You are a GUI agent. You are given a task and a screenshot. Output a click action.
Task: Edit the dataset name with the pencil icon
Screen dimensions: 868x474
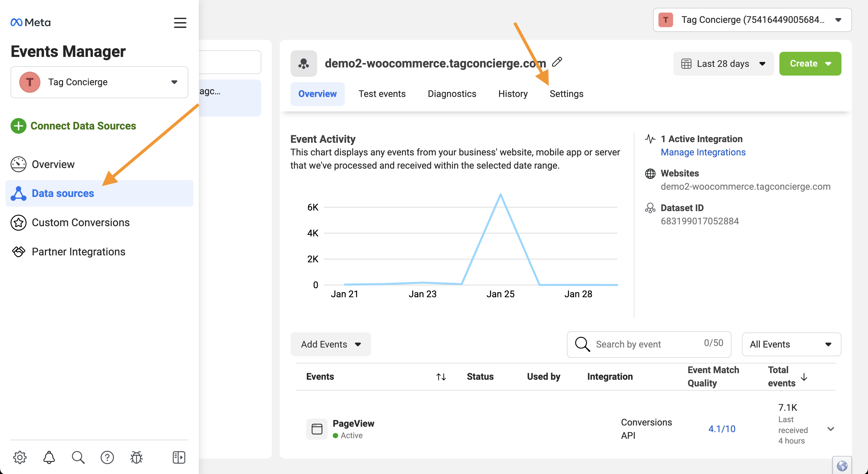tap(557, 62)
